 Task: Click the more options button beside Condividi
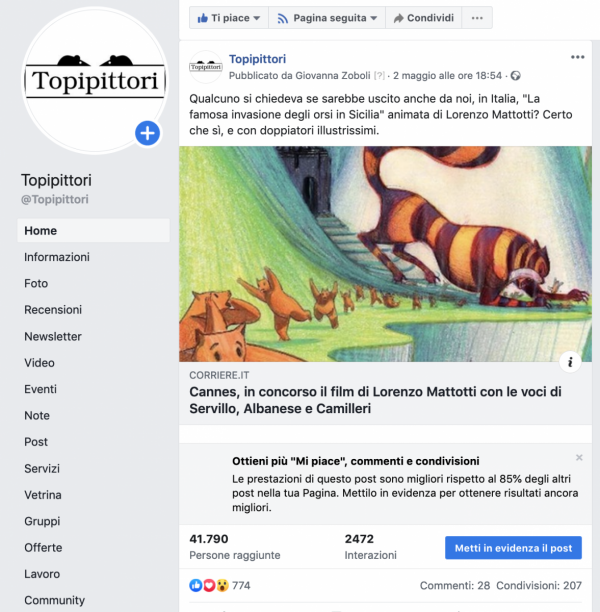coord(477,18)
